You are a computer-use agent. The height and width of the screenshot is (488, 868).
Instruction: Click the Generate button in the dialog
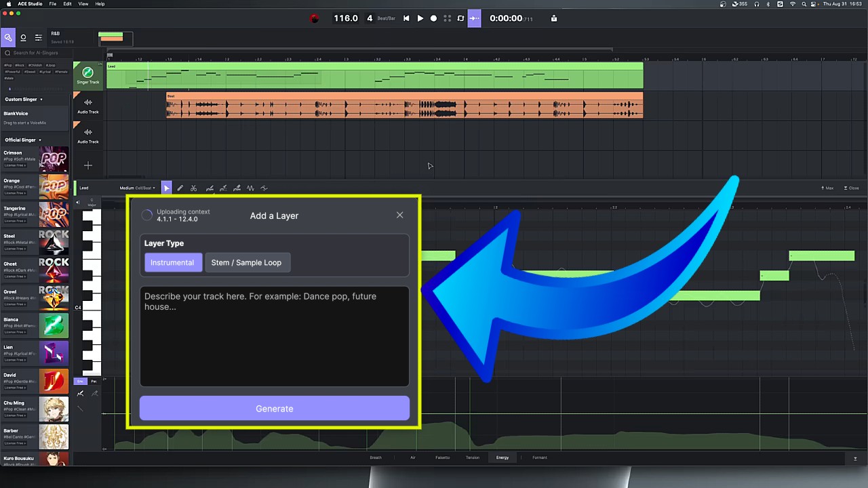(274, 408)
